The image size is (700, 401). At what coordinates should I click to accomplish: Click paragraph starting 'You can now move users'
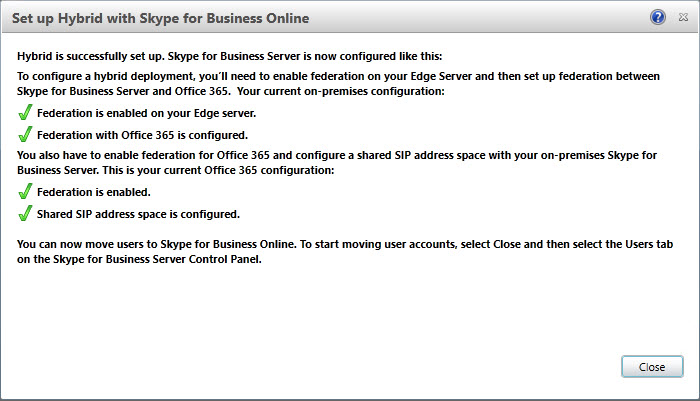(345, 251)
